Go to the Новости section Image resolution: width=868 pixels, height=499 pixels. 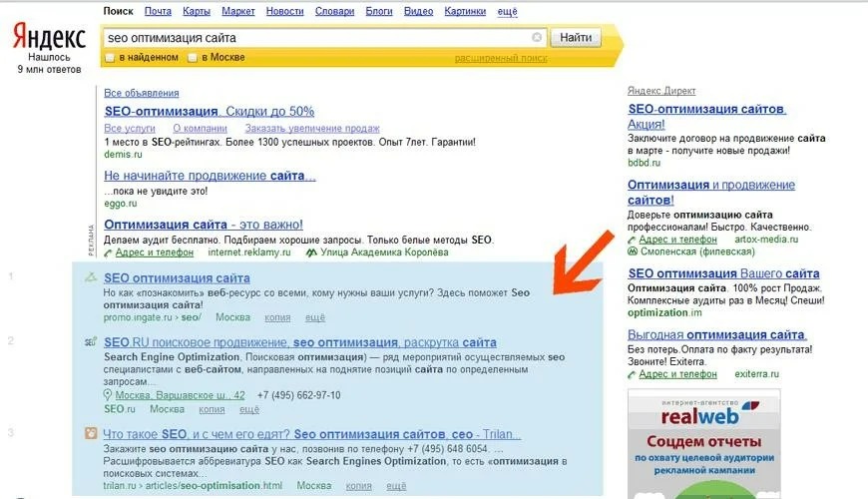pos(284,11)
